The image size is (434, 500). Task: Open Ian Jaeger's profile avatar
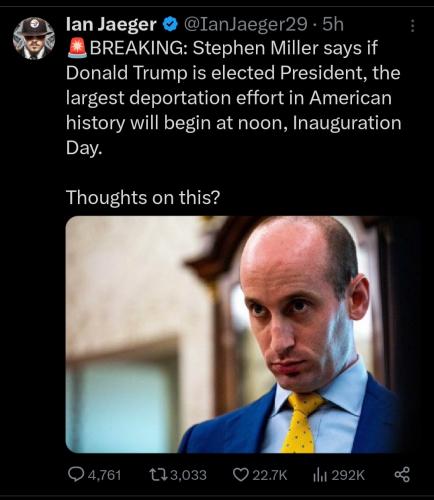pos(34,38)
